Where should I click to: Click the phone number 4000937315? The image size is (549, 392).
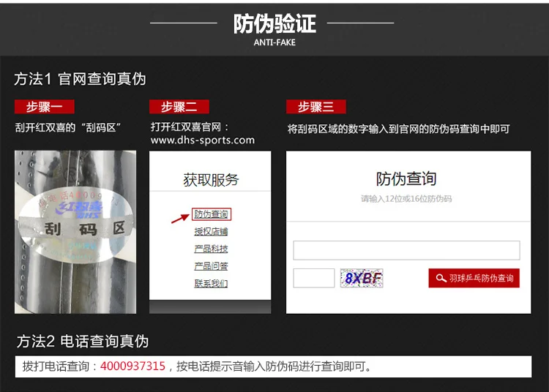pos(132,366)
